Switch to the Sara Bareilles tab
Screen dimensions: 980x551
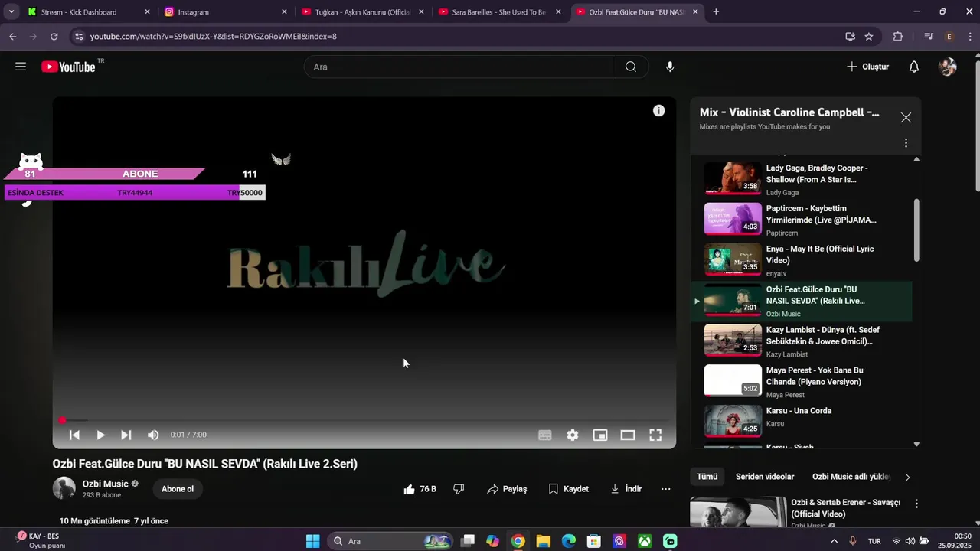[x=500, y=12]
